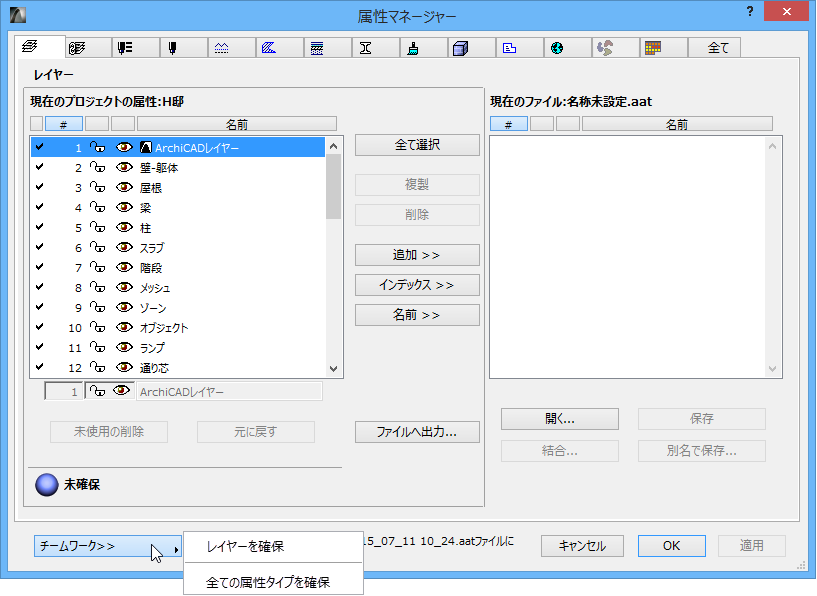The width and height of the screenshot is (817, 596).
Task: Hide the 通り芯 layer eye
Action: (x=124, y=367)
